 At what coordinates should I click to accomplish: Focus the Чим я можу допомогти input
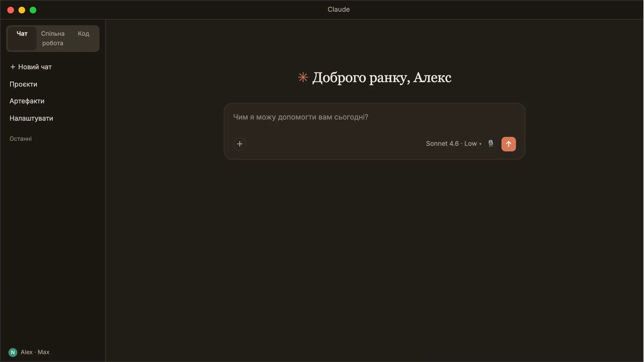(x=374, y=117)
